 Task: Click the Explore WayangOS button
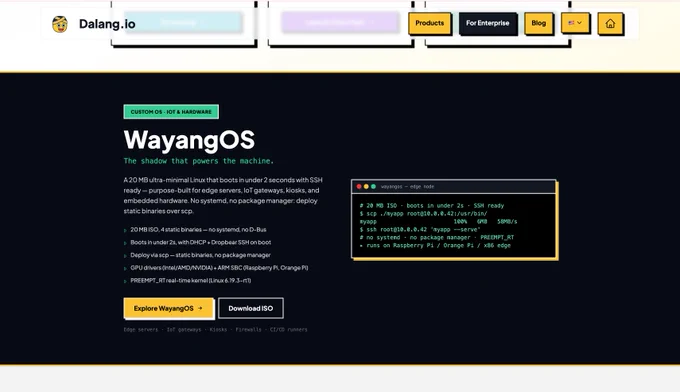pyautogui.click(x=168, y=308)
